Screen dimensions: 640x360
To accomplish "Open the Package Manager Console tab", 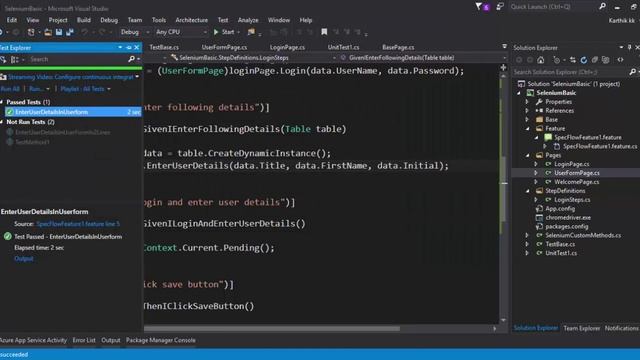I will tap(160, 340).
